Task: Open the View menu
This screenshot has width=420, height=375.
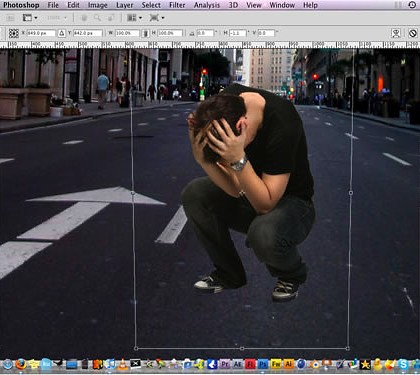Action: pyautogui.click(x=254, y=5)
